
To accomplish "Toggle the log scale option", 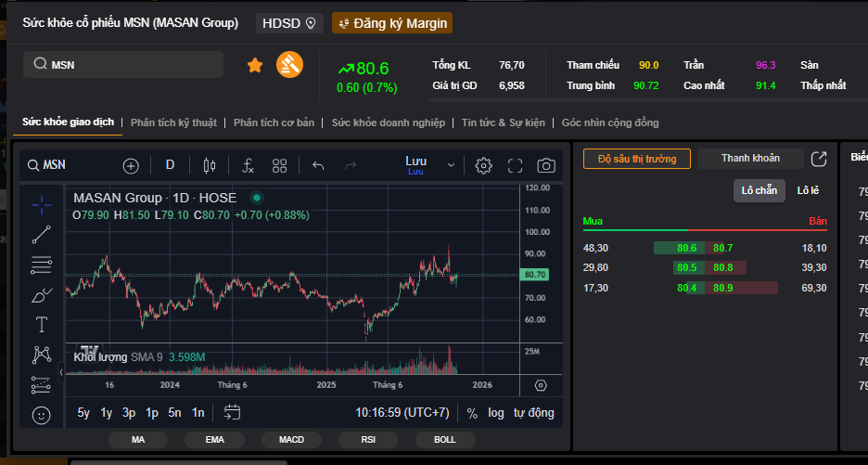I will pos(496,412).
